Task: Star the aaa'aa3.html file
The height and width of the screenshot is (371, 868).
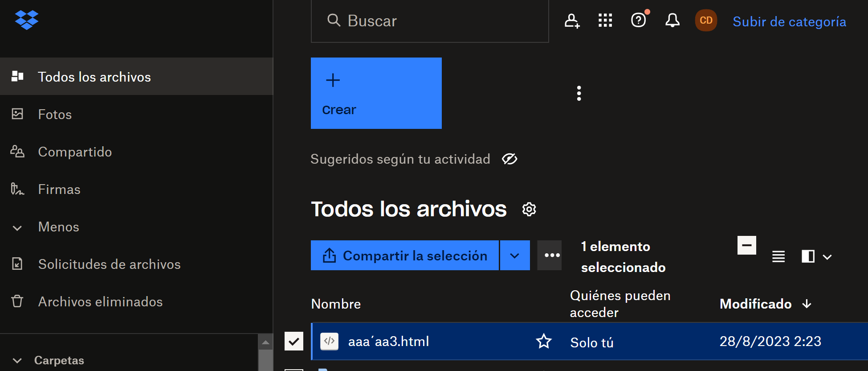Action: point(543,342)
